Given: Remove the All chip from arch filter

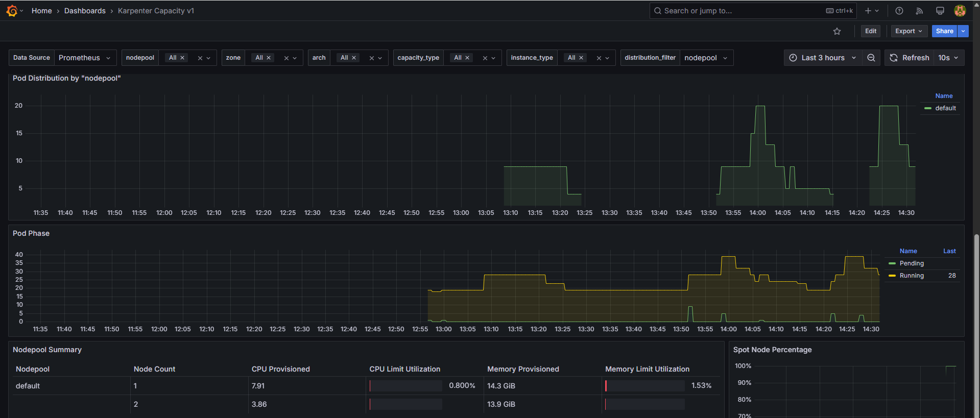Looking at the screenshot, I should (354, 58).
